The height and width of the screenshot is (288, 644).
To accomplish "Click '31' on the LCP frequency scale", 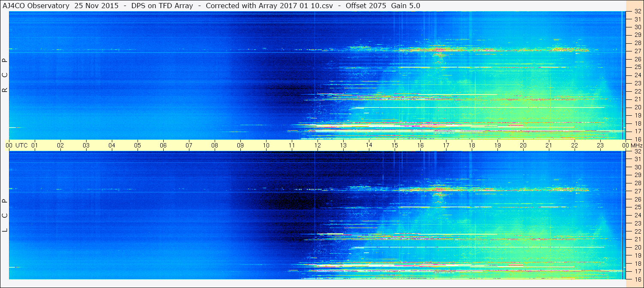I will tap(637, 159).
